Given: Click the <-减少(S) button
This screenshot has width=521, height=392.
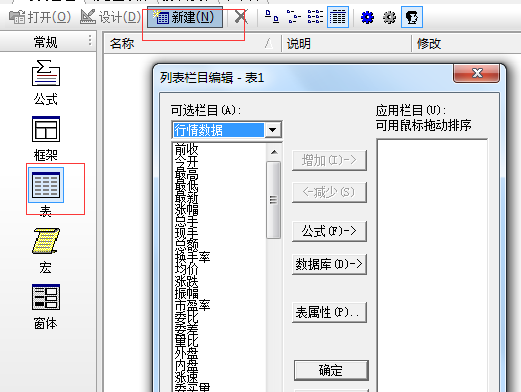Looking at the screenshot, I should tap(329, 192).
